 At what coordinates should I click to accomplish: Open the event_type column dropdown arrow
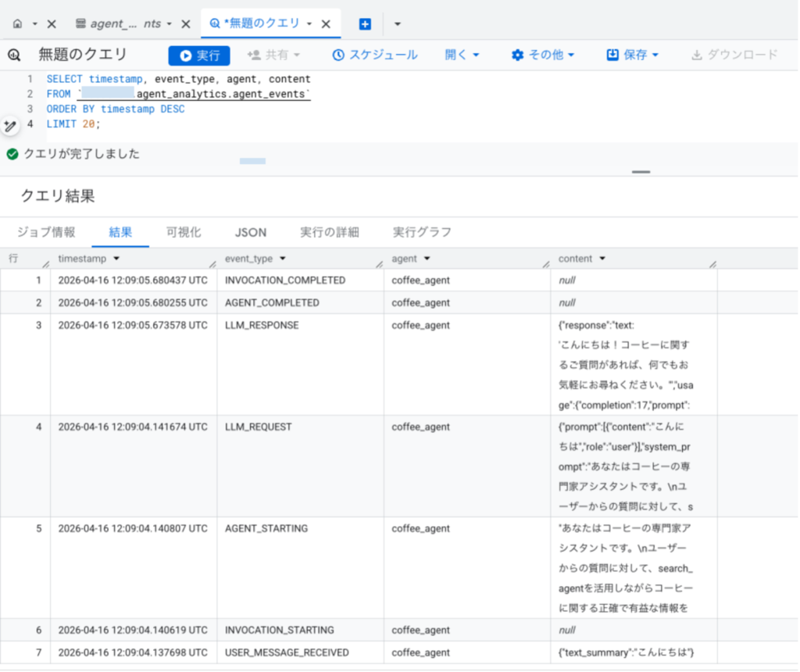click(283, 259)
